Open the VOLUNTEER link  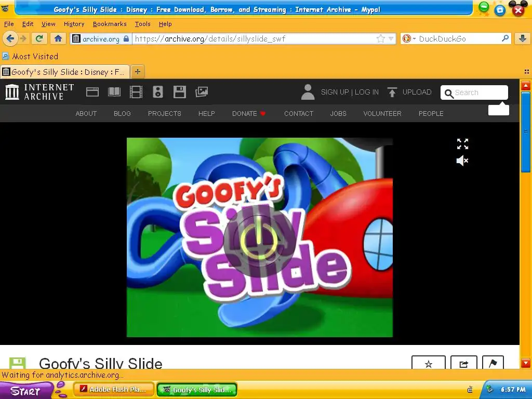[x=382, y=114]
